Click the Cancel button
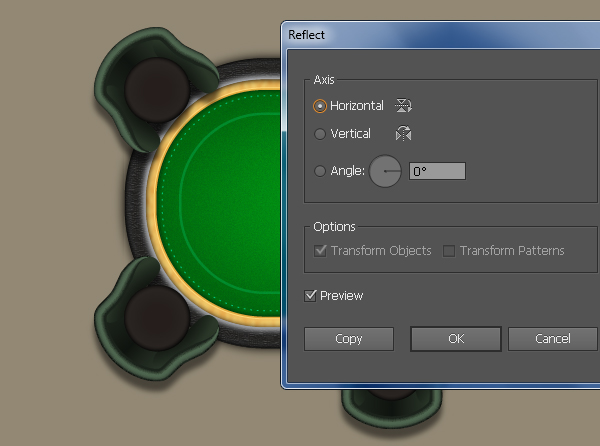 tap(553, 339)
